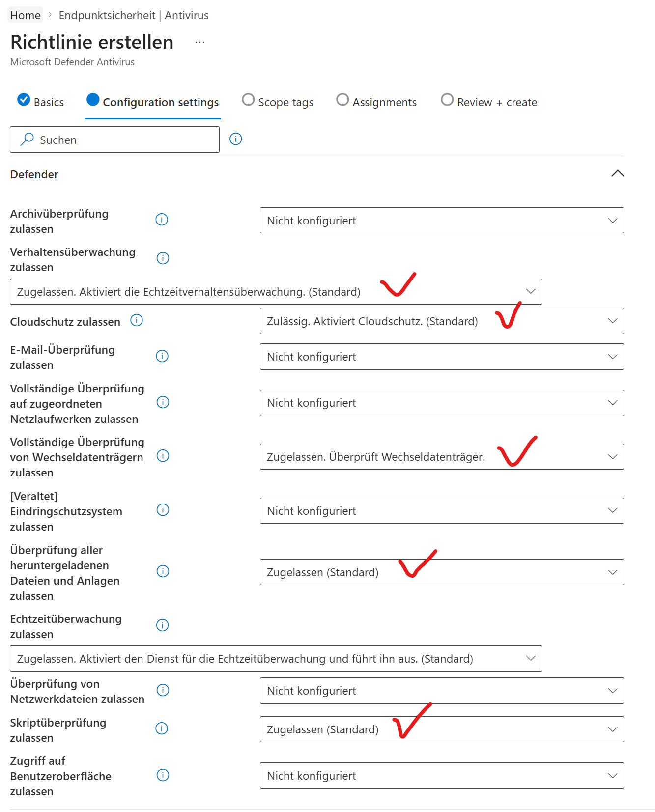Collapse the Defender section
This screenshot has height=812, width=655.
(x=618, y=173)
